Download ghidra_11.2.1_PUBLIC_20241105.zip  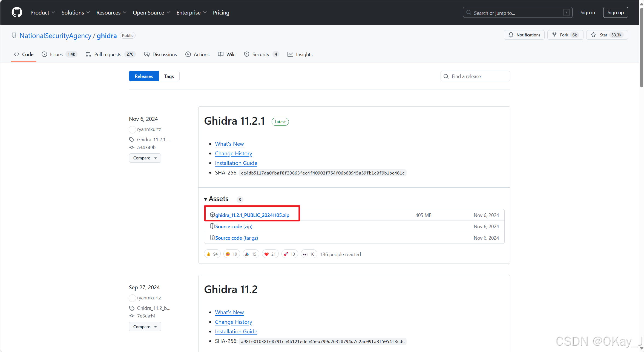click(x=252, y=215)
